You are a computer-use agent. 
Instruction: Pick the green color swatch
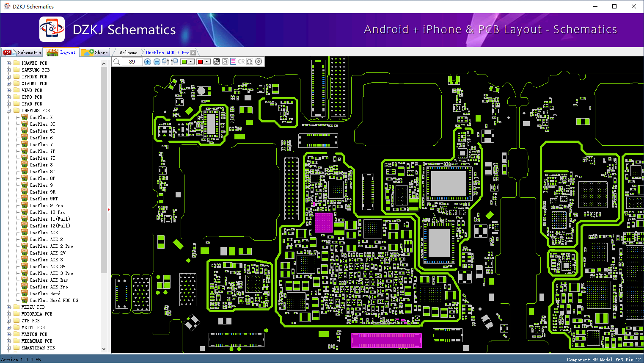[x=184, y=62]
